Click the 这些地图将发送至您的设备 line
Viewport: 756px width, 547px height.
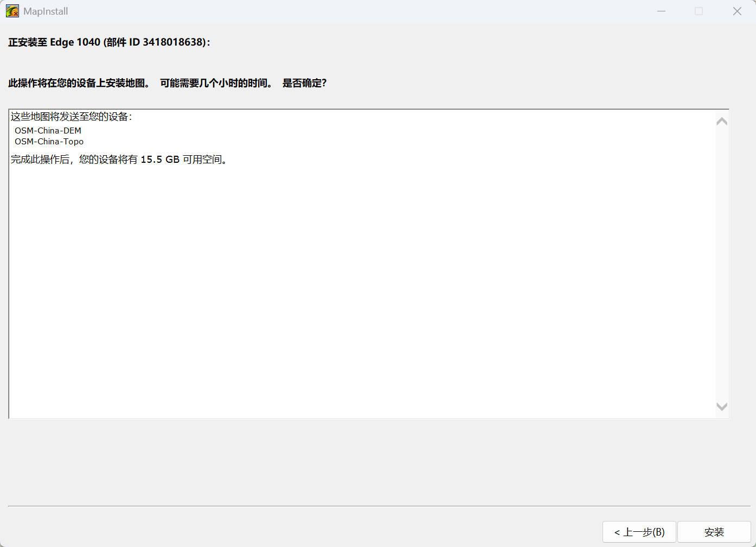[71, 117]
